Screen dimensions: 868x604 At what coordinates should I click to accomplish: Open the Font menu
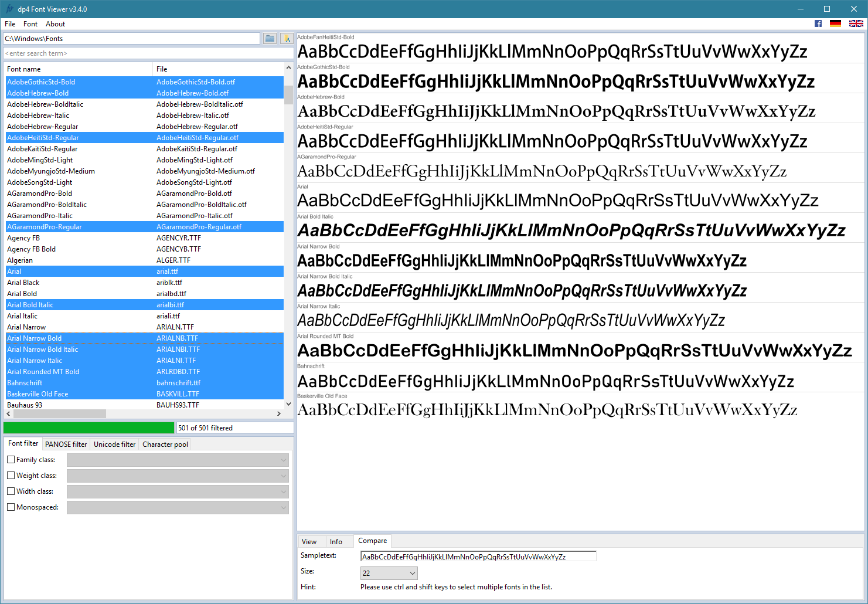point(30,24)
